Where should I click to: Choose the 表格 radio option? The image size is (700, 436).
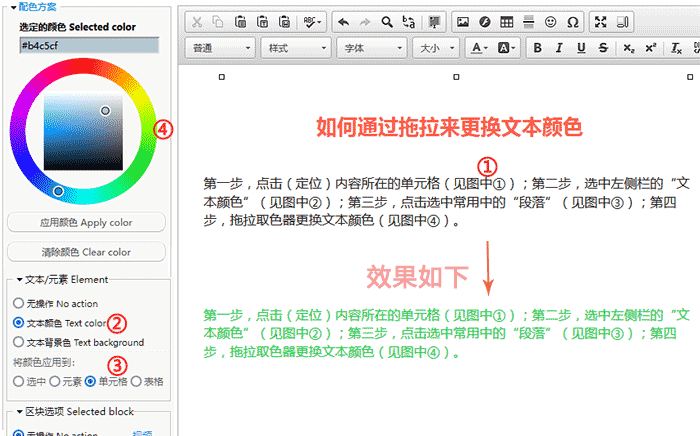pos(136,382)
